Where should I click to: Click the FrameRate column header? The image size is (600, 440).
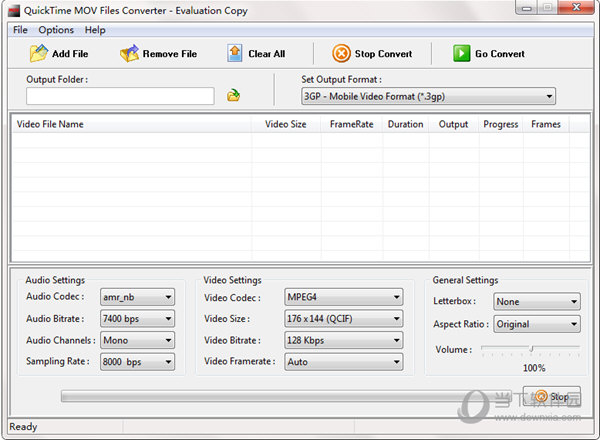[x=351, y=124]
